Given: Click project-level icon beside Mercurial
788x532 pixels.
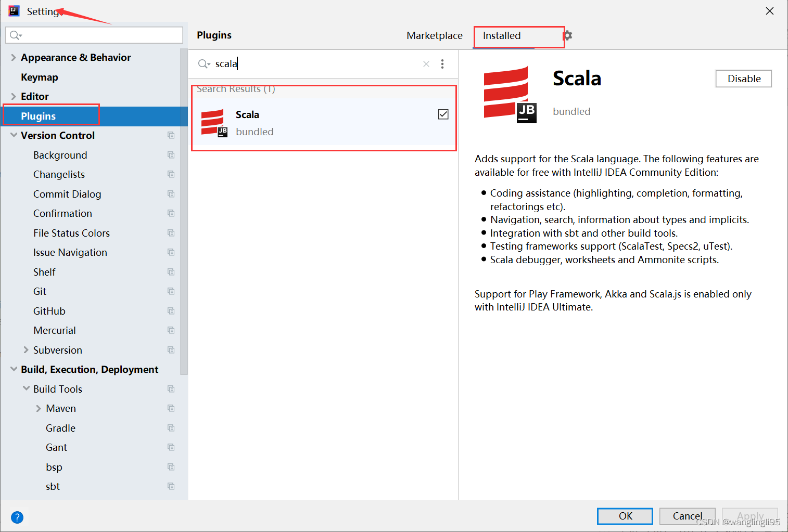Looking at the screenshot, I should [x=171, y=330].
